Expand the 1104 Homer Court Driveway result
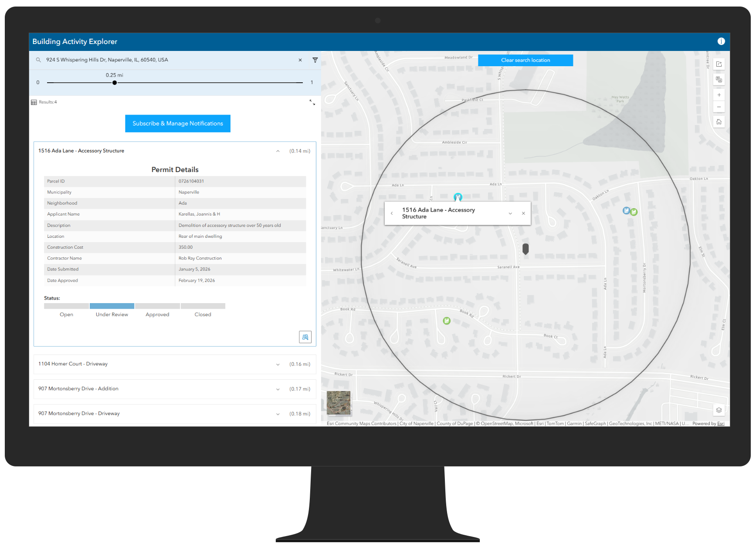Image resolution: width=756 pixels, height=547 pixels. [x=278, y=365]
